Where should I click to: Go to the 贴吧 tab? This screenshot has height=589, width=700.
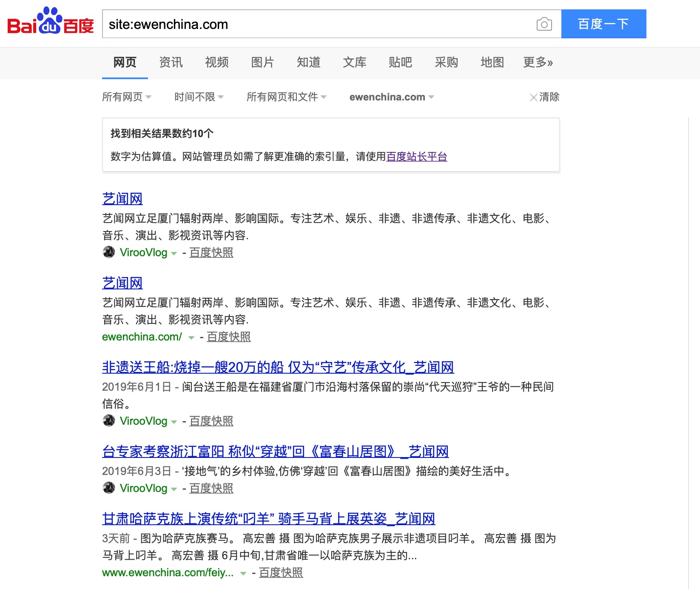(400, 63)
